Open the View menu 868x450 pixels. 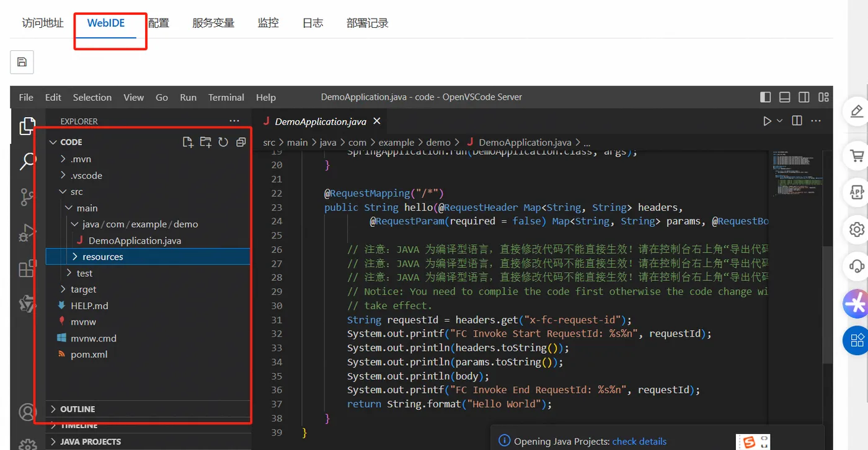(x=133, y=97)
